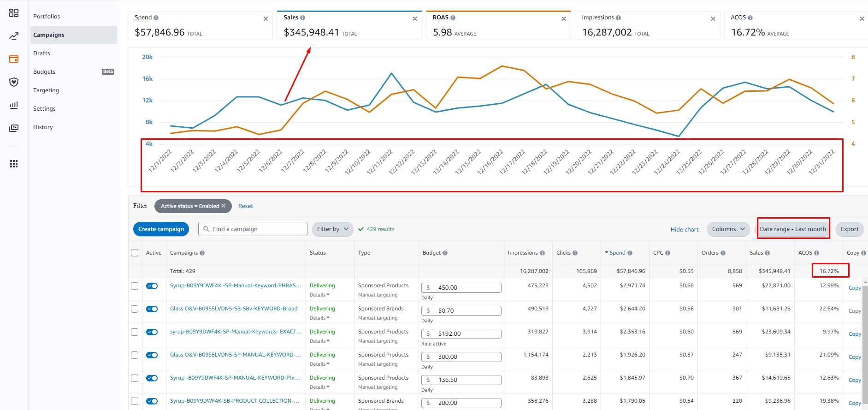Close the Spend metric card

pyautogui.click(x=266, y=19)
